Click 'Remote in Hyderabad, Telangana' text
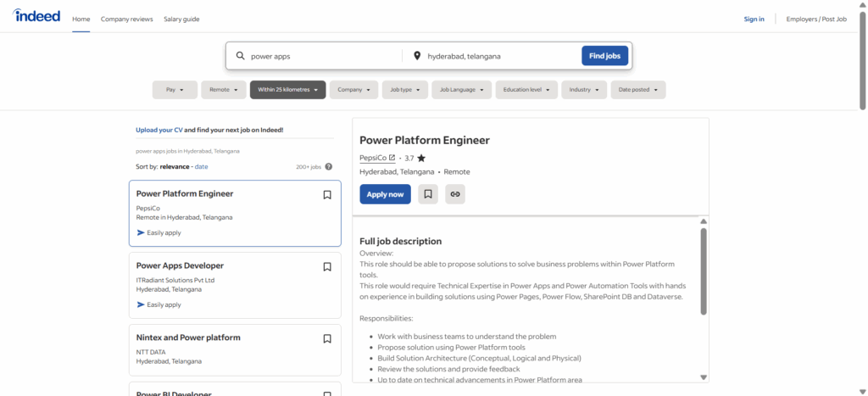The width and height of the screenshot is (868, 396). pos(184,218)
